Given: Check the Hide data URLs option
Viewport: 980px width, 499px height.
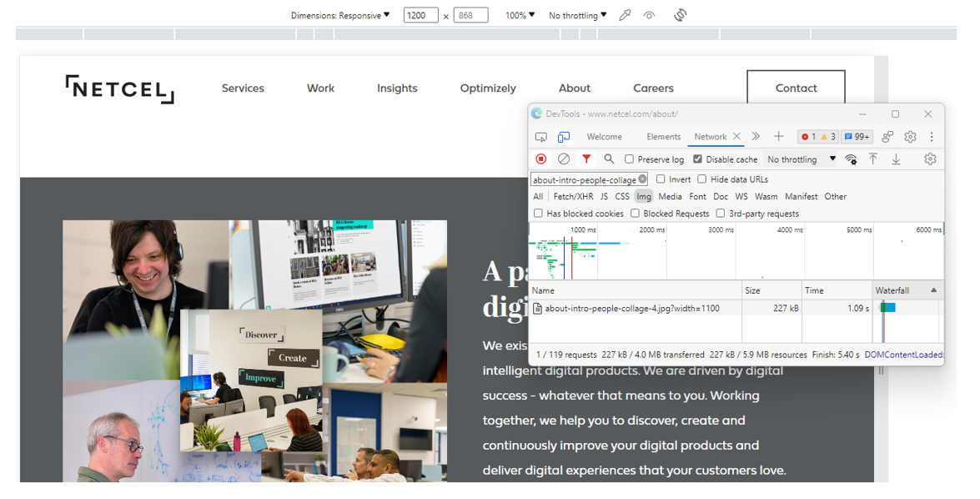Looking at the screenshot, I should tap(702, 179).
